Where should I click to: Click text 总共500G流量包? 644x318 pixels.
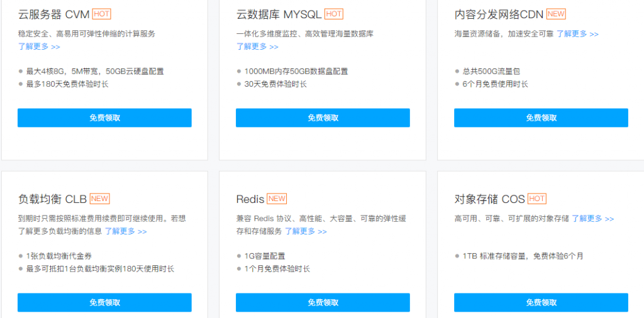click(x=491, y=72)
